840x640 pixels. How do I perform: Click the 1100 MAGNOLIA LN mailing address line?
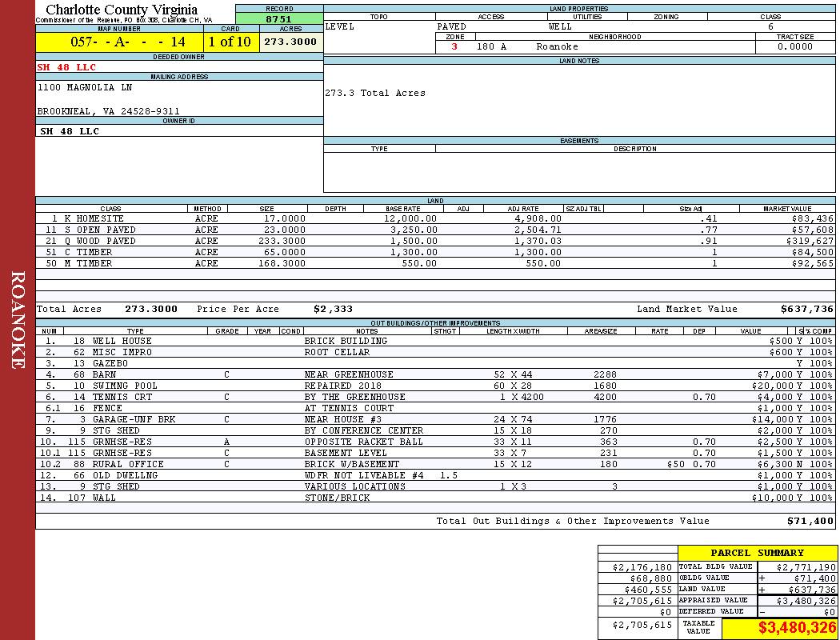[85, 87]
